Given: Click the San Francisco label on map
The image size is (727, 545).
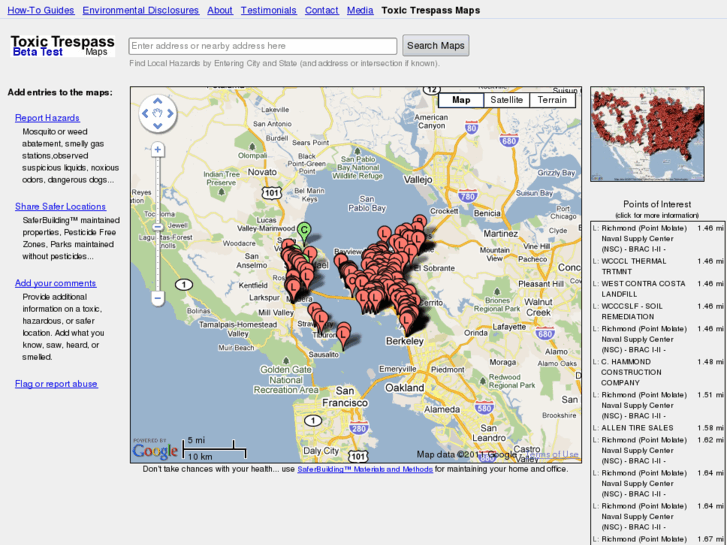Looking at the screenshot, I should tap(345, 397).
